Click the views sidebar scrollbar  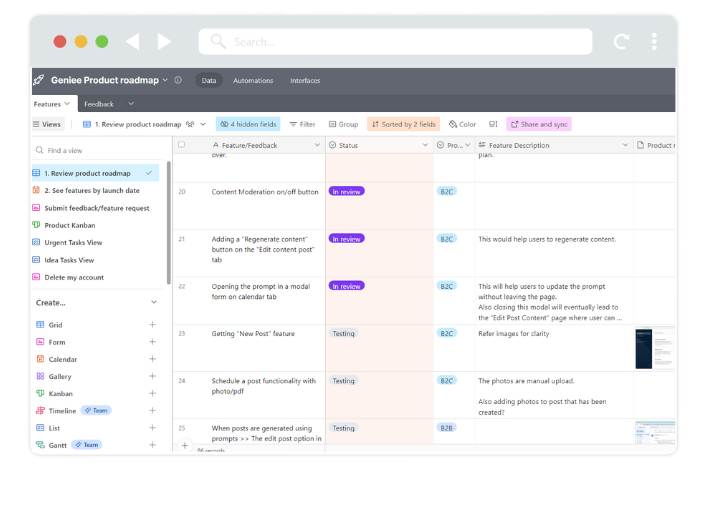(169, 222)
